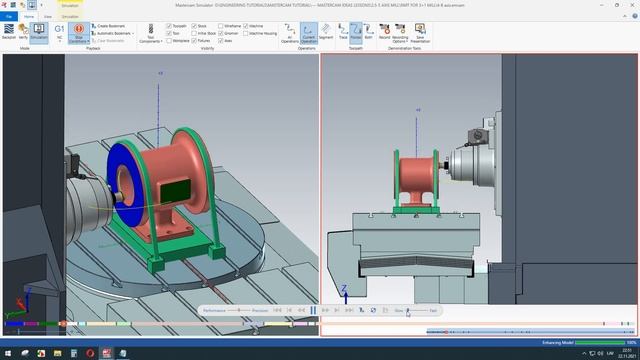Select Trace toolpath display
The height and width of the screenshot is (360, 640).
click(343, 32)
